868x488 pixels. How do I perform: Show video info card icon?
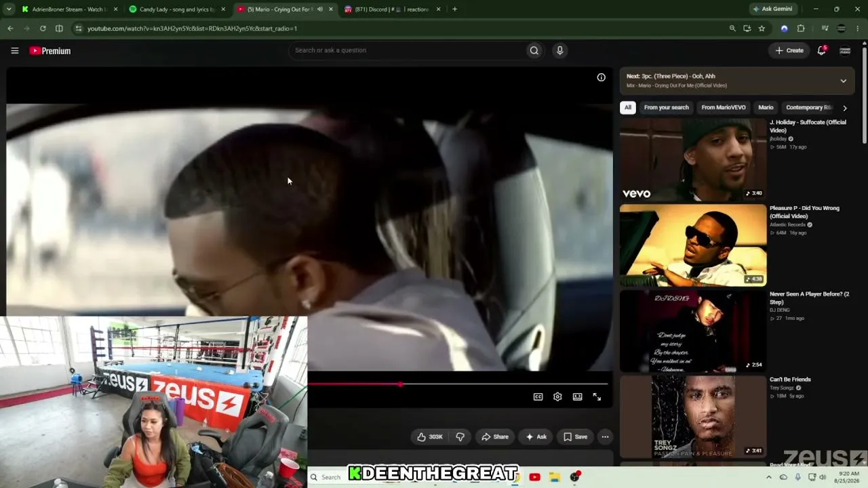601,77
